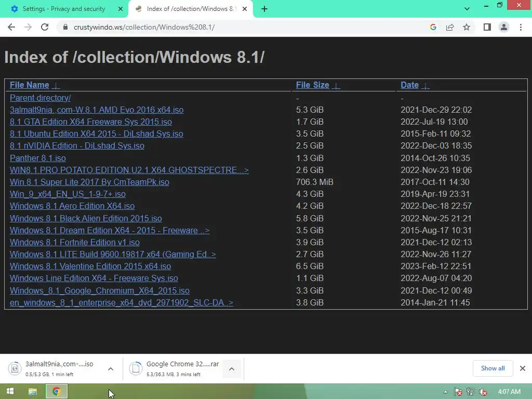This screenshot has height=399, width=532.
Task: Open the tab search dropdown
Action: (467, 9)
